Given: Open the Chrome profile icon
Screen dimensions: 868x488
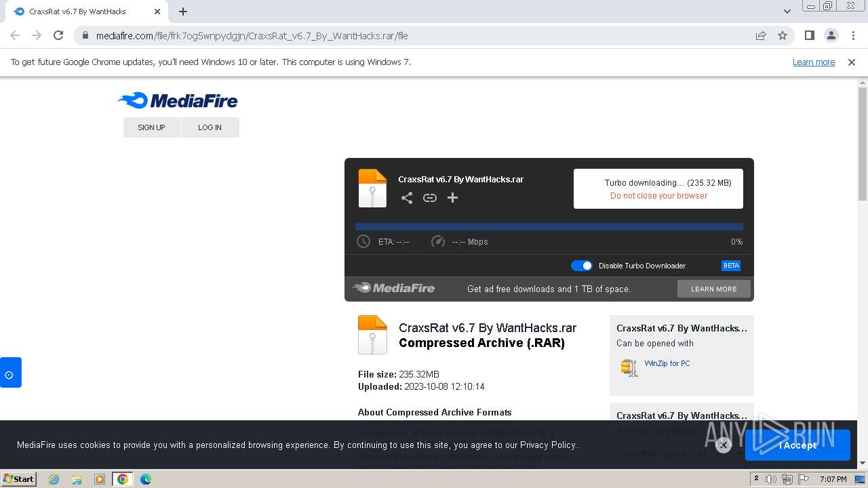Looking at the screenshot, I should pyautogui.click(x=831, y=35).
